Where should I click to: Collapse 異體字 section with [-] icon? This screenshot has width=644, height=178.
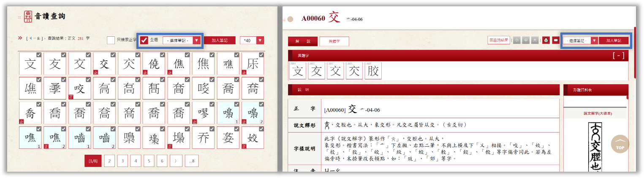pos(618,55)
